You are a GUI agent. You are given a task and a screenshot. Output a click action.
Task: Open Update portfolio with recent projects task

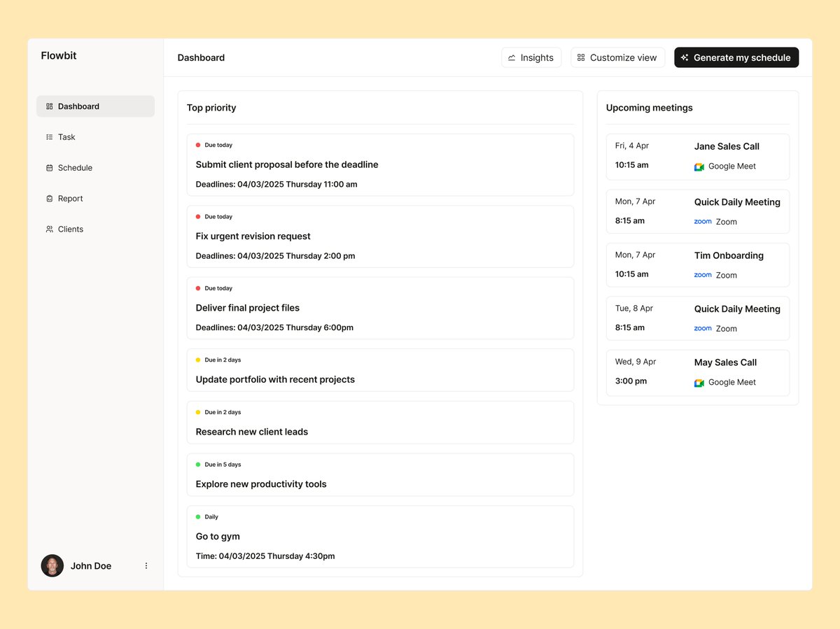click(x=380, y=370)
